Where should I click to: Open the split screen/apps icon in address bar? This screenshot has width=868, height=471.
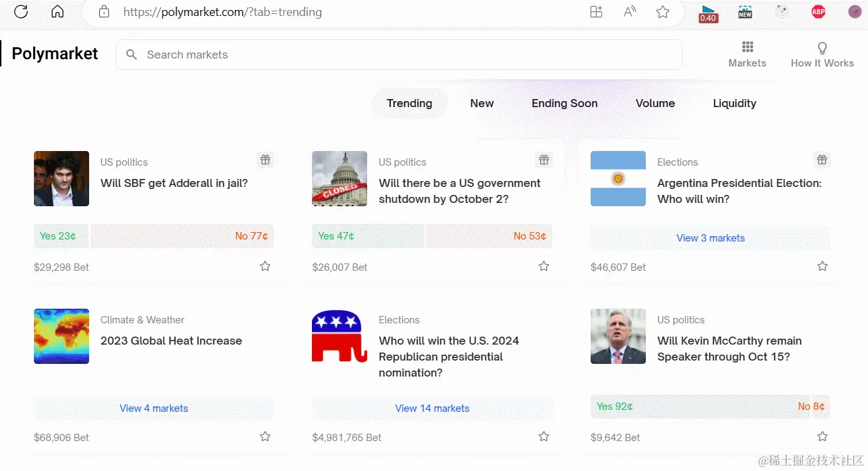point(596,11)
